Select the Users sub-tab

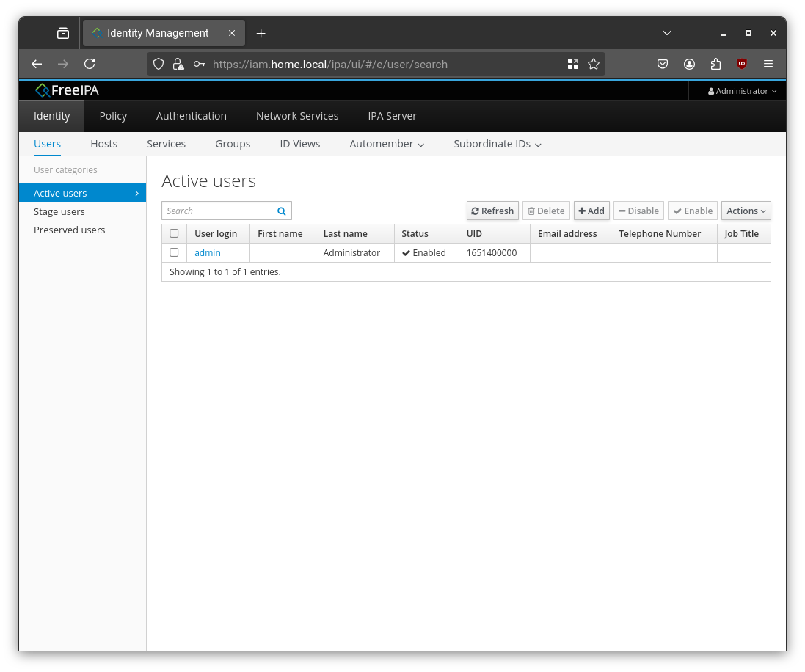(x=47, y=145)
